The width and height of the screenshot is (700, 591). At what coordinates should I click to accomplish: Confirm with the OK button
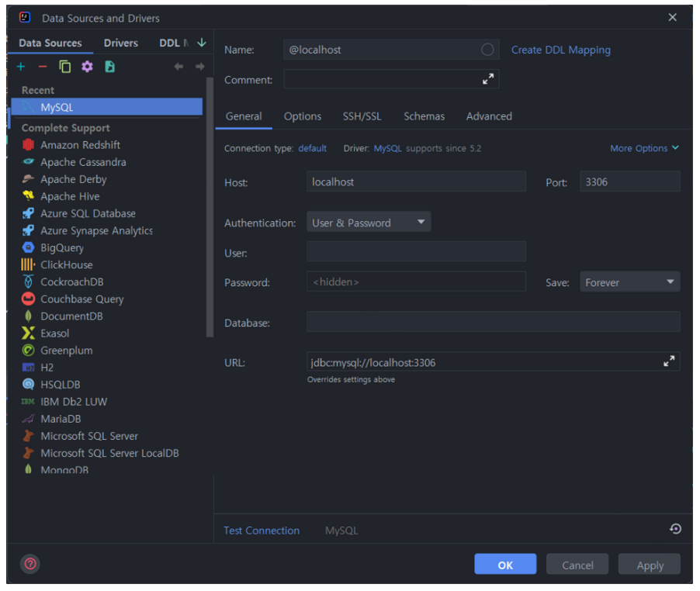click(505, 565)
